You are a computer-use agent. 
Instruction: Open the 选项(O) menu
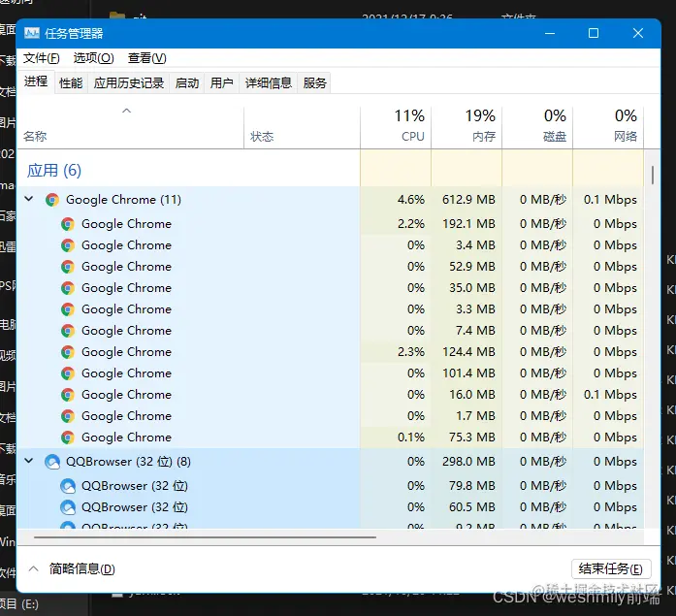pyautogui.click(x=93, y=58)
